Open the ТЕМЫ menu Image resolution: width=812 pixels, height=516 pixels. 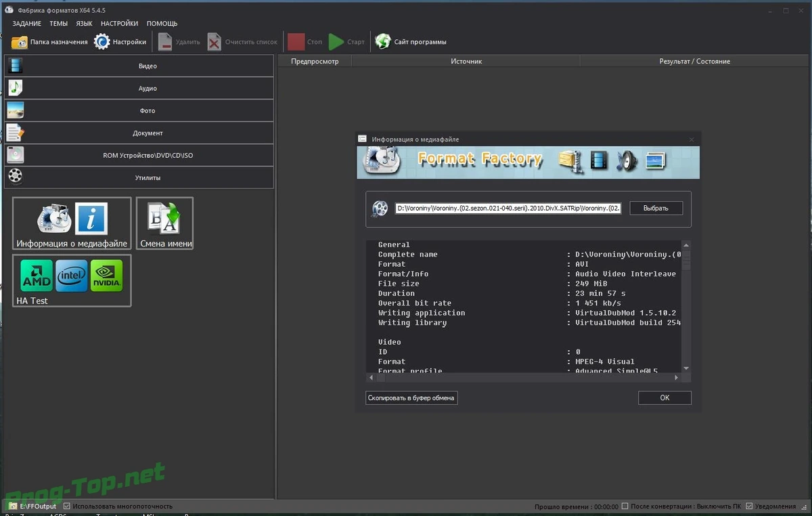tap(58, 23)
